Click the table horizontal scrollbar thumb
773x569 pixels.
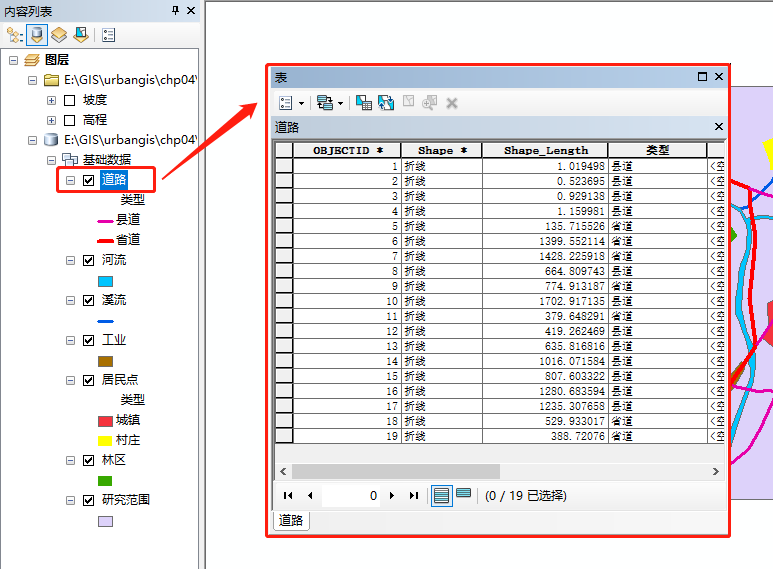tap(396, 471)
